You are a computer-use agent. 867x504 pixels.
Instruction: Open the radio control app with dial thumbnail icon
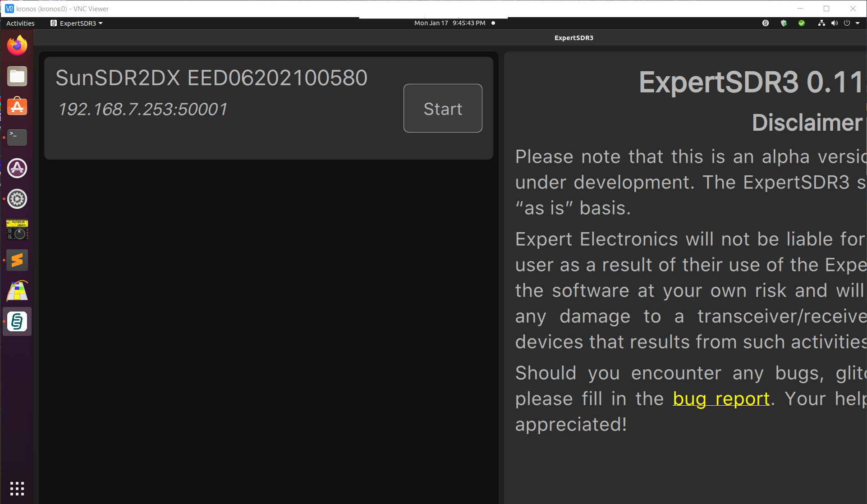[17, 229]
